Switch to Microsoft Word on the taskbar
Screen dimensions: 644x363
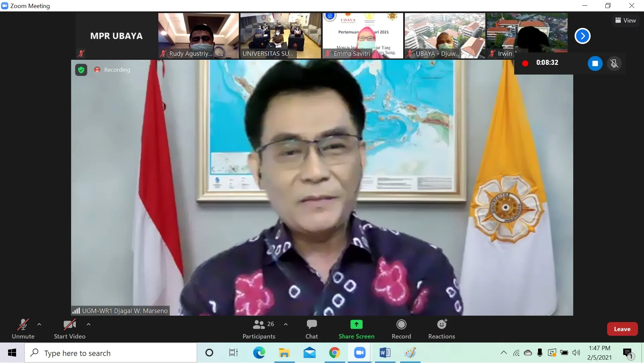(385, 353)
